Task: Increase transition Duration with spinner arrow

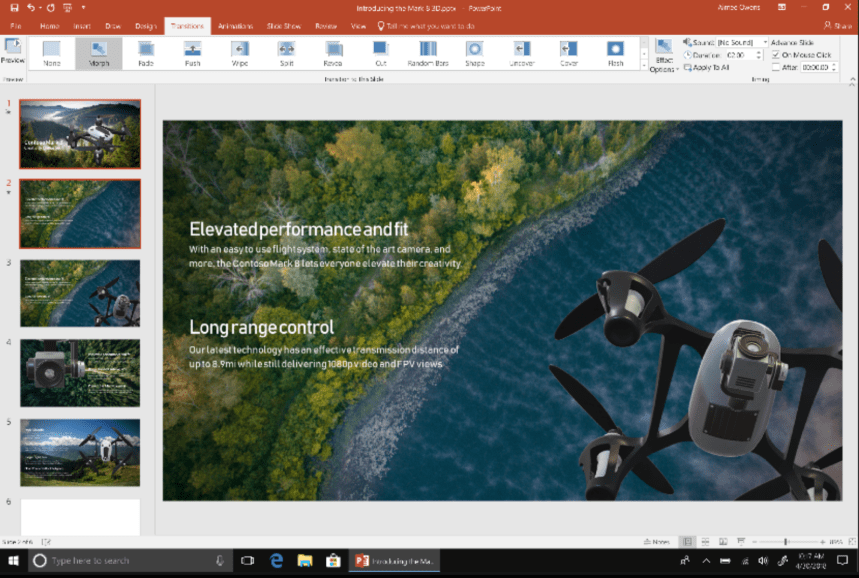Action: pos(759,52)
